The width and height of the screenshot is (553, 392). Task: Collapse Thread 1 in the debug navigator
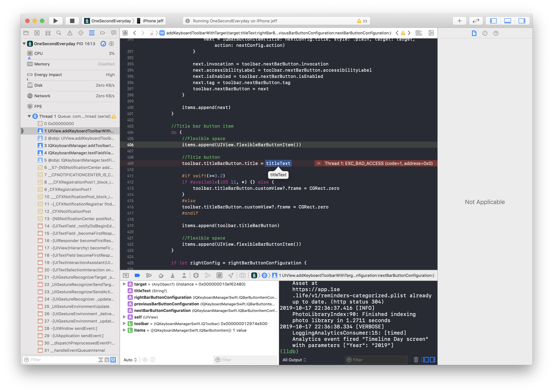[x=29, y=116]
